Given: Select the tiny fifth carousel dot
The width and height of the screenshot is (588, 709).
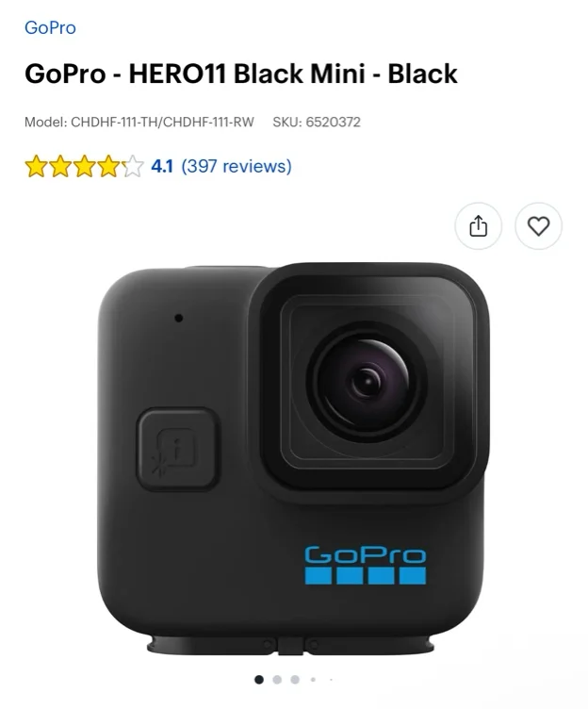Looking at the screenshot, I should 331,679.
